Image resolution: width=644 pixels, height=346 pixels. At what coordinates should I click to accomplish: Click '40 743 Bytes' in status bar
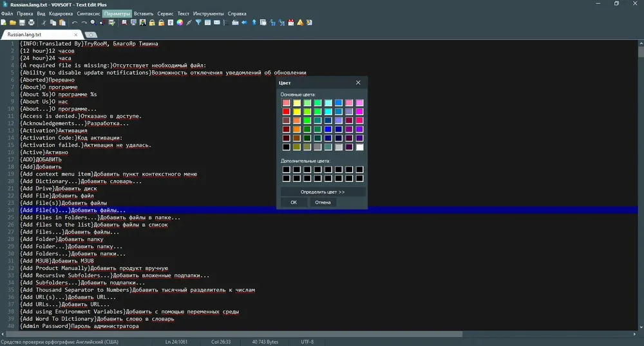point(265,342)
